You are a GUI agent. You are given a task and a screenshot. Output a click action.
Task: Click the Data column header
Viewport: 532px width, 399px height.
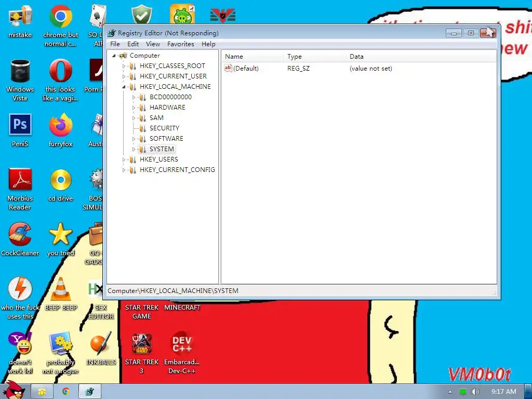(421, 57)
